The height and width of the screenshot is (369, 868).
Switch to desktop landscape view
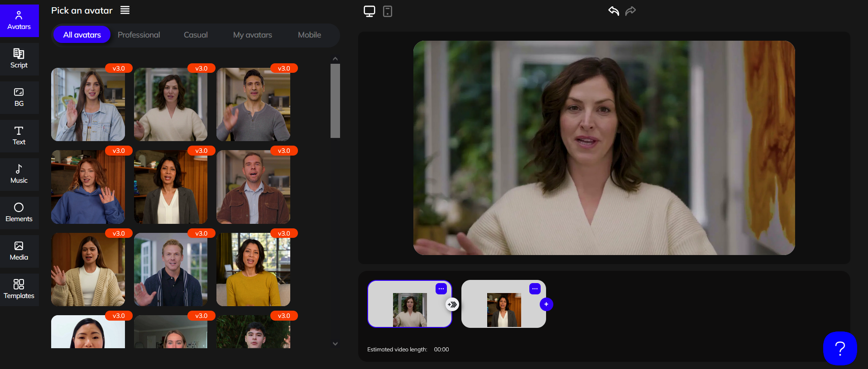(x=369, y=11)
